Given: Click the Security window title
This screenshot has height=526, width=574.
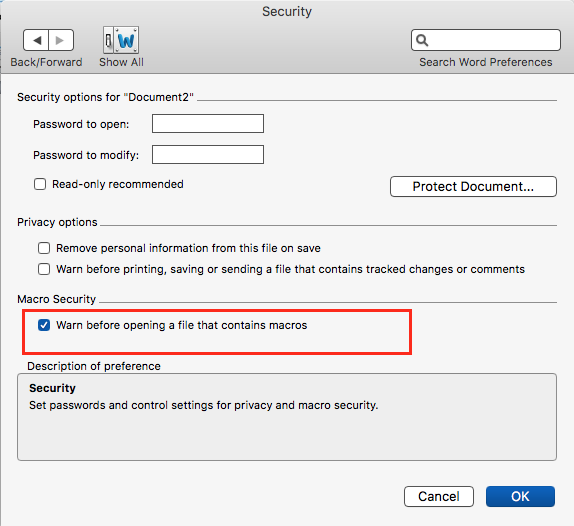Looking at the screenshot, I should tap(287, 12).
